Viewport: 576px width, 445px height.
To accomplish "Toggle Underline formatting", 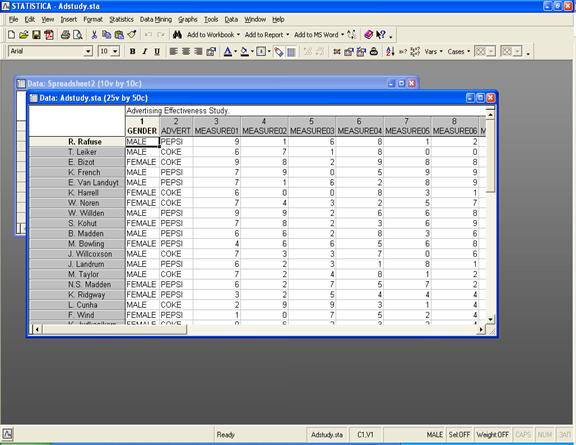I will pos(157,51).
